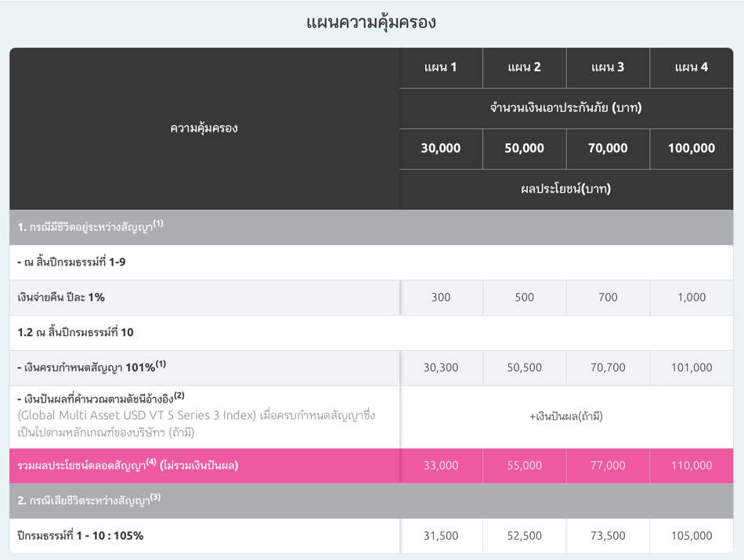Click the แผน 4 column header

tap(692, 67)
